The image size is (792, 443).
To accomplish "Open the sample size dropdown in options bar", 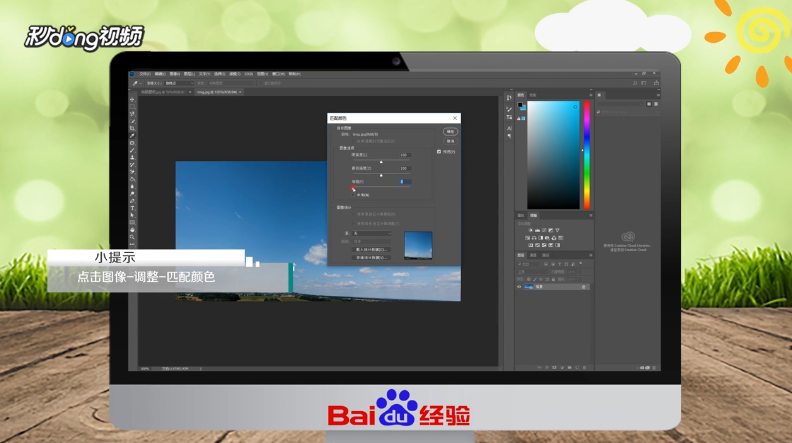I will 179,83.
